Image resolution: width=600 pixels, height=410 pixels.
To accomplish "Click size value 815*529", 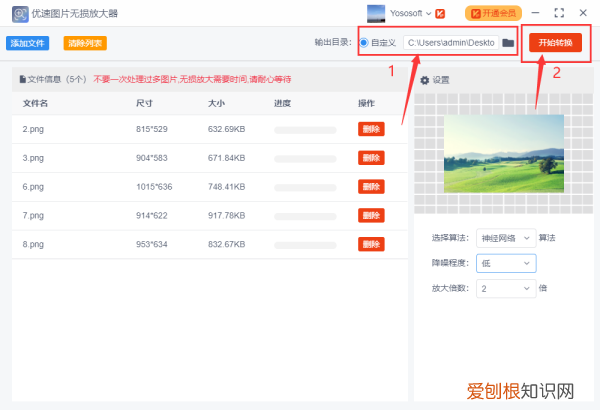I will pos(152,129).
